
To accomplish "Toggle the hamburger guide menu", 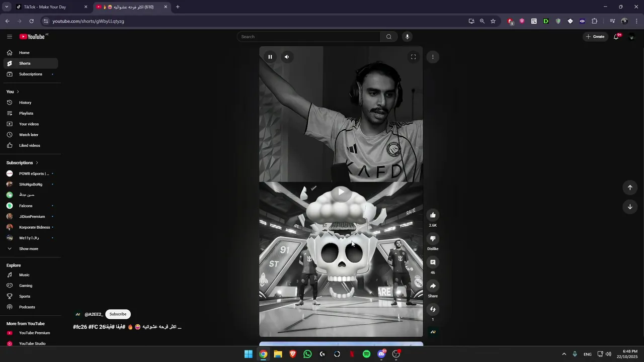I will 10,37.
